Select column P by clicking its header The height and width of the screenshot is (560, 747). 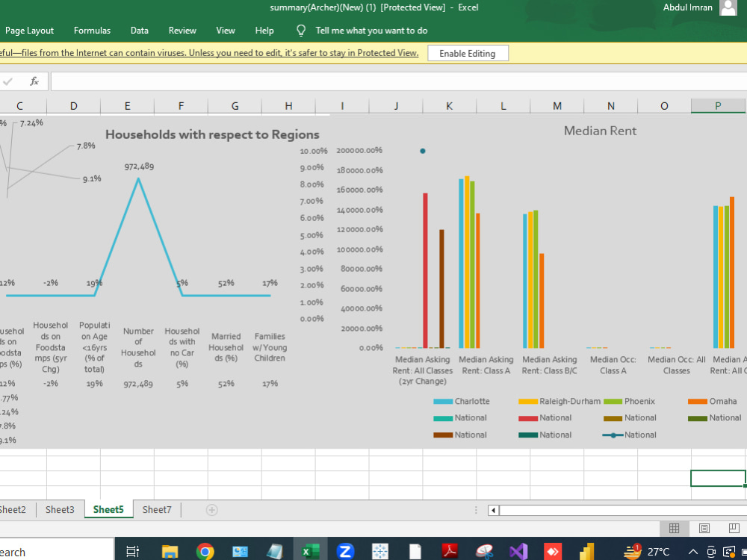tap(717, 105)
